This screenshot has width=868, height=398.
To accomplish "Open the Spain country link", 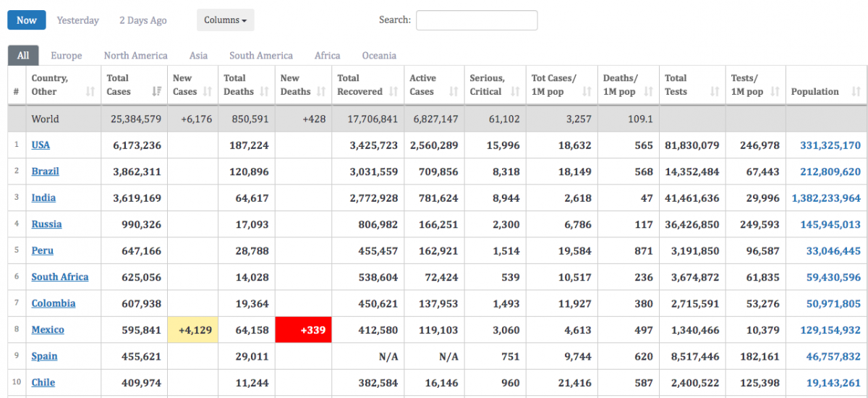I will click(43, 356).
